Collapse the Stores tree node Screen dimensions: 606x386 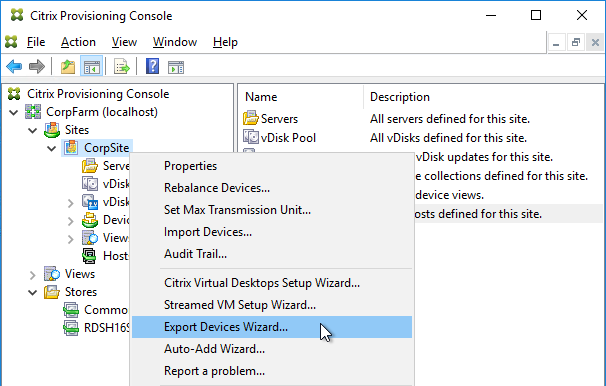point(32,292)
